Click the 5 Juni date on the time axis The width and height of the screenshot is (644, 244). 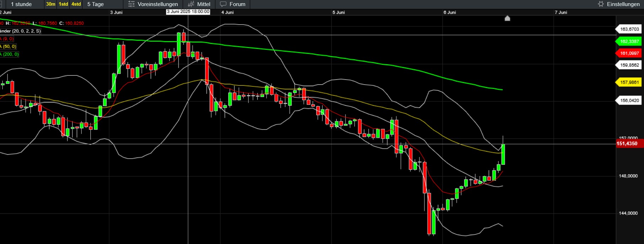coord(339,12)
